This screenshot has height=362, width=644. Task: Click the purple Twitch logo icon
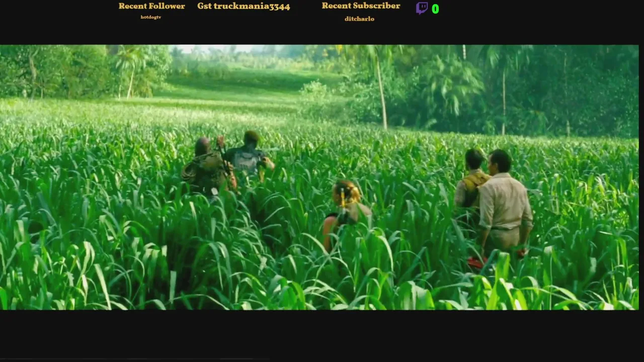tap(422, 8)
